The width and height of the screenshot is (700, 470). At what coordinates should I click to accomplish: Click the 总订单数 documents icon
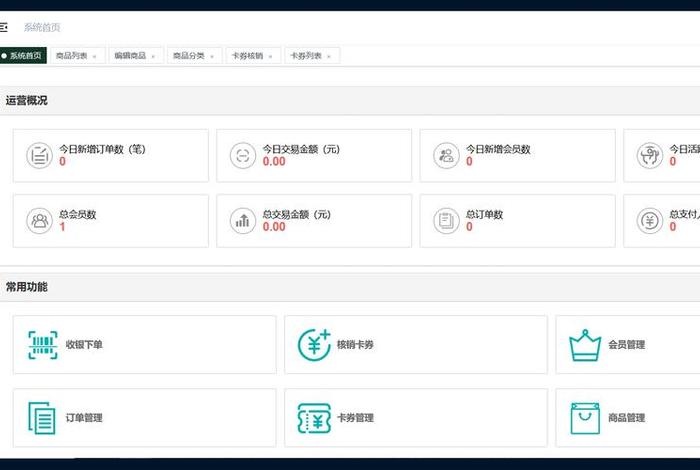click(x=446, y=220)
